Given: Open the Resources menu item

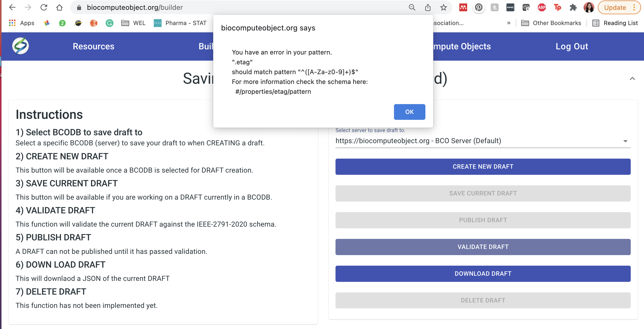Looking at the screenshot, I should [x=93, y=46].
